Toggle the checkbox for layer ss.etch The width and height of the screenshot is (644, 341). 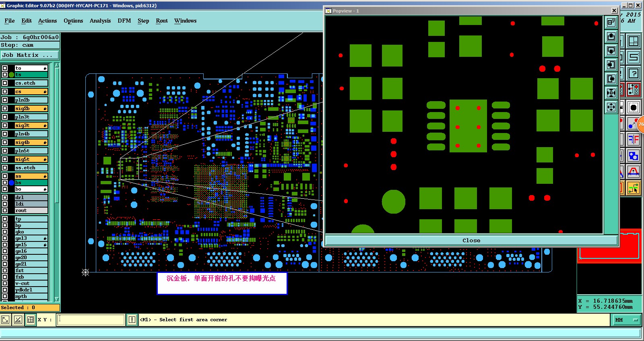pos(5,168)
